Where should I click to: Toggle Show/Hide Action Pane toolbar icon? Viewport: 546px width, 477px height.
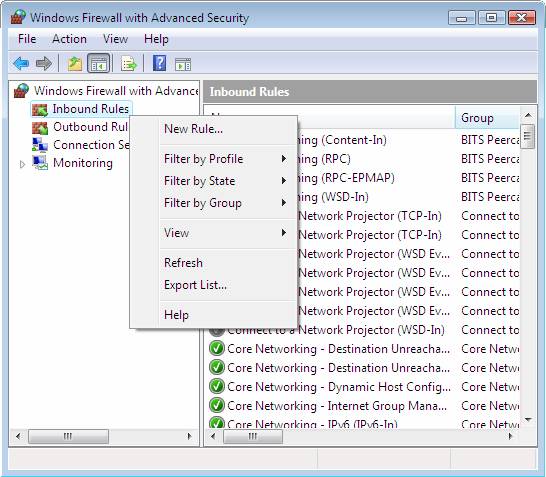click(x=183, y=64)
